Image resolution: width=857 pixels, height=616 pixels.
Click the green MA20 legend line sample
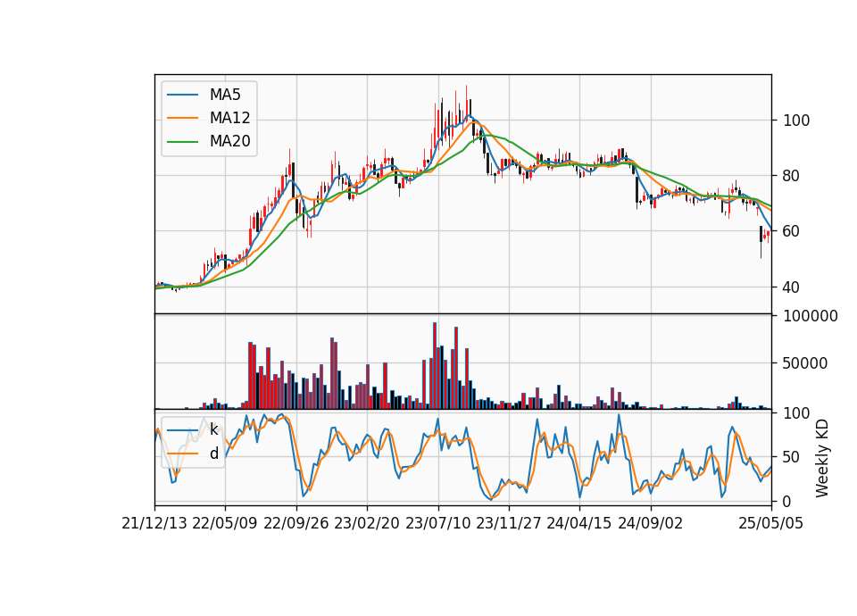tap(182, 142)
